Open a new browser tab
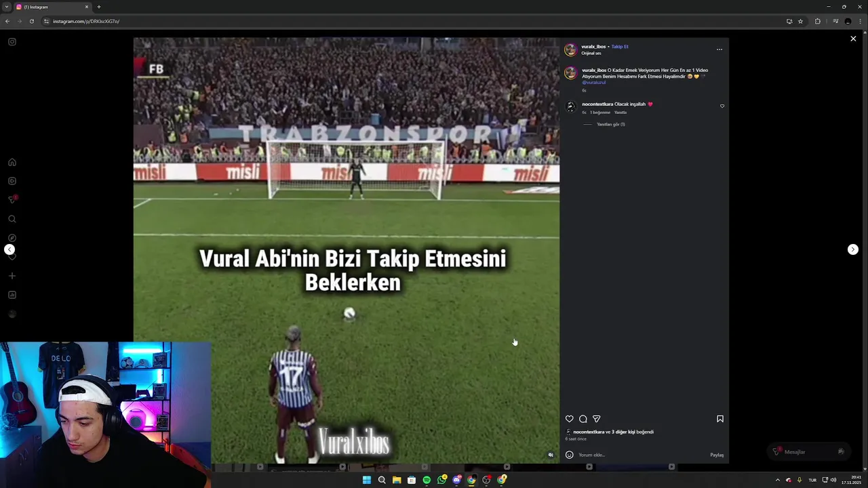The width and height of the screenshot is (868, 488). (99, 7)
